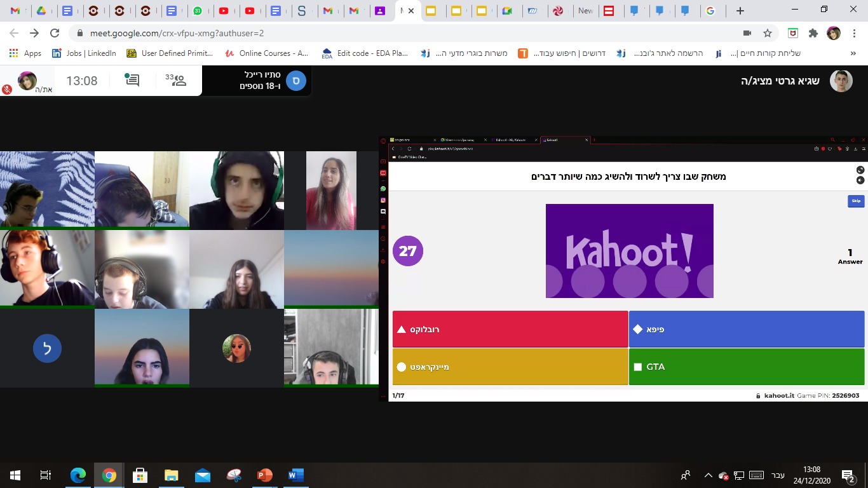Viewport: 868px width, 488px height.
Task: Open Word from the taskbar
Action: click(x=296, y=475)
